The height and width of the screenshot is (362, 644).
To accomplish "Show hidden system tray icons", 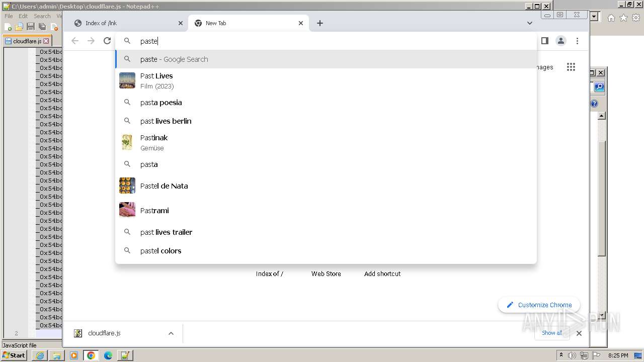I will click(x=561, y=355).
